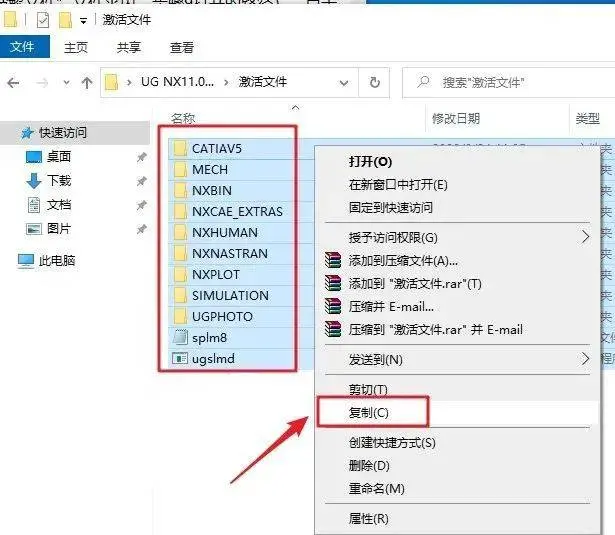The width and height of the screenshot is (615, 535).
Task: Click the new folder icon in quick access toolbar
Action: point(65,20)
